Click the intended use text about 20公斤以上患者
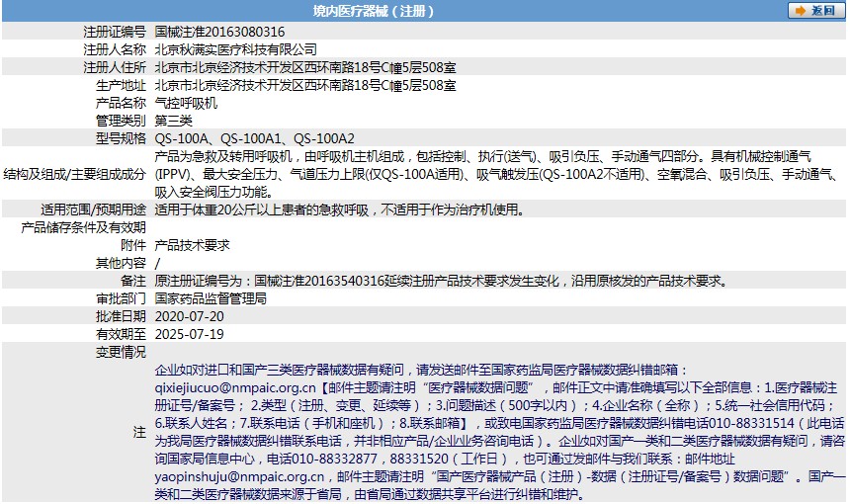The image size is (850, 504). tap(340, 210)
